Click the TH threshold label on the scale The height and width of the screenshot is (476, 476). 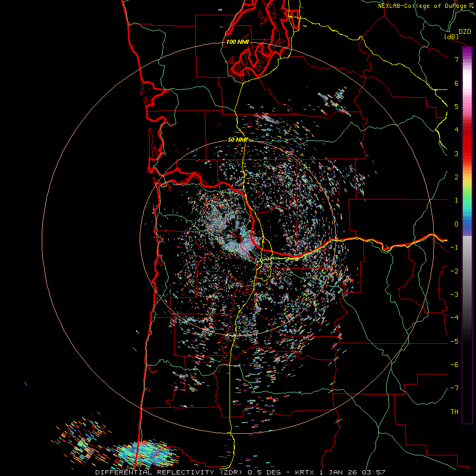(454, 412)
